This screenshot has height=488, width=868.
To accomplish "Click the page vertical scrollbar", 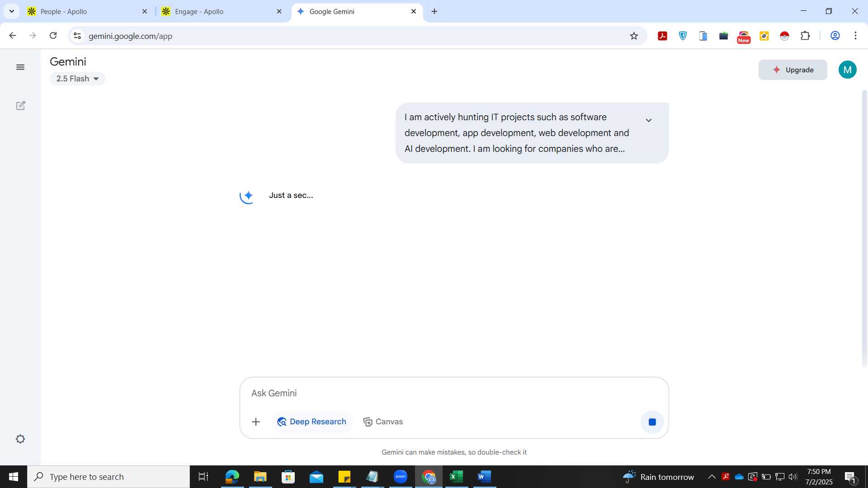I will coord(864,228).
